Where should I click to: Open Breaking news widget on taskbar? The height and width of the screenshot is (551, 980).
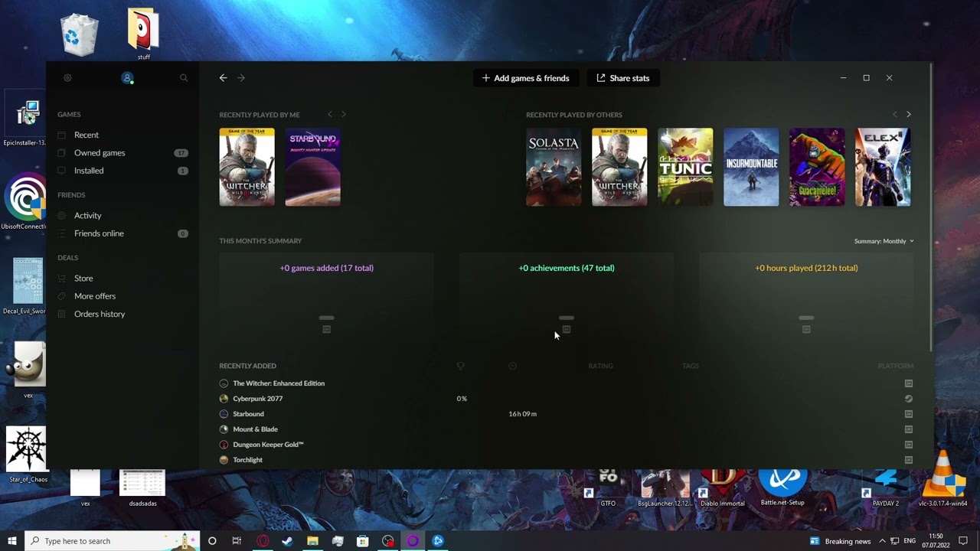[840, 541]
